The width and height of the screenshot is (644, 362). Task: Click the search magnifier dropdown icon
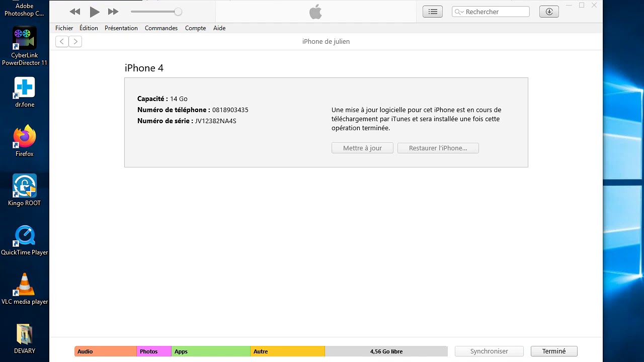459,12
